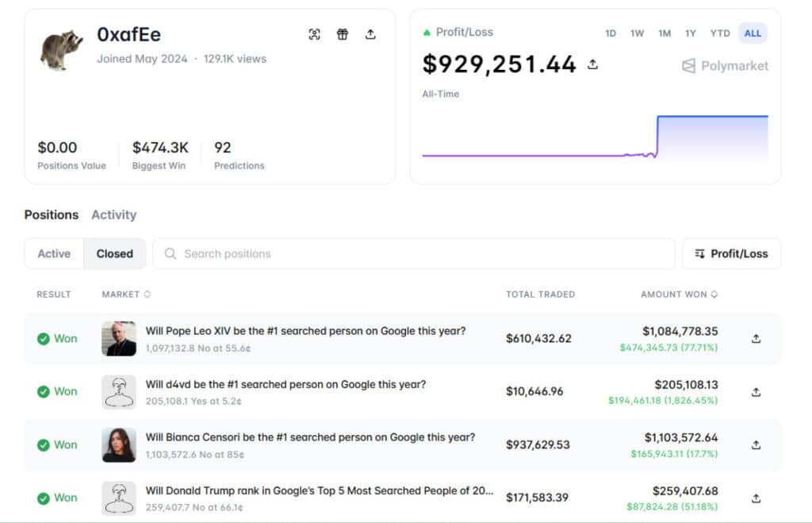
Task: Click the $929,251.44 profit total
Action: click(x=500, y=64)
